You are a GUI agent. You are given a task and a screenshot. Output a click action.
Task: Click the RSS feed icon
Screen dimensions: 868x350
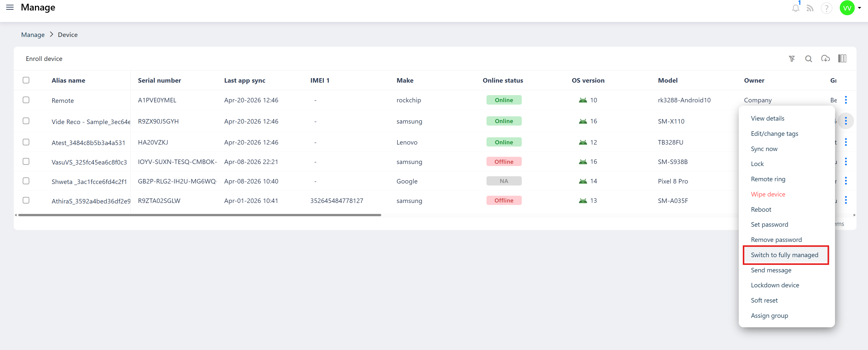coord(810,8)
